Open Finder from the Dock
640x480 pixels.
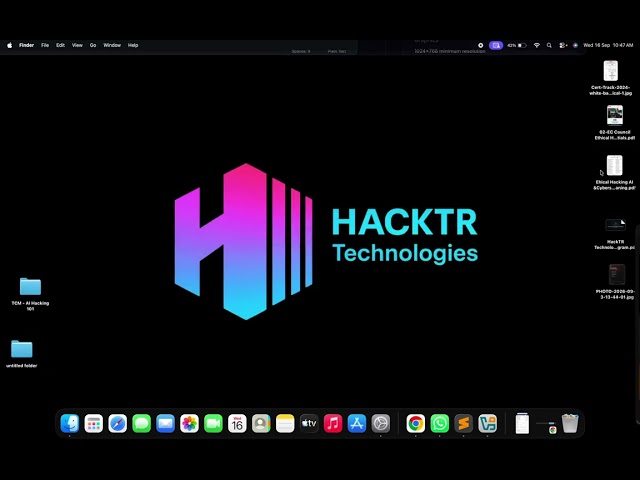coord(70,423)
